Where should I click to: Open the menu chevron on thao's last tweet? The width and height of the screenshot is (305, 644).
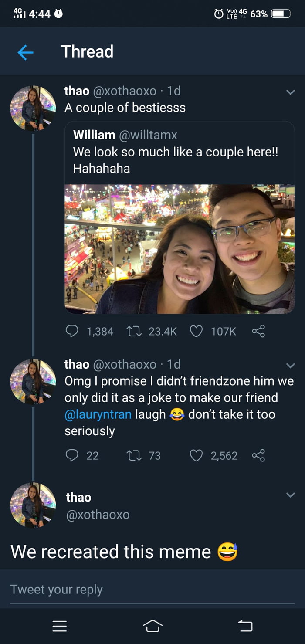pyautogui.click(x=291, y=495)
